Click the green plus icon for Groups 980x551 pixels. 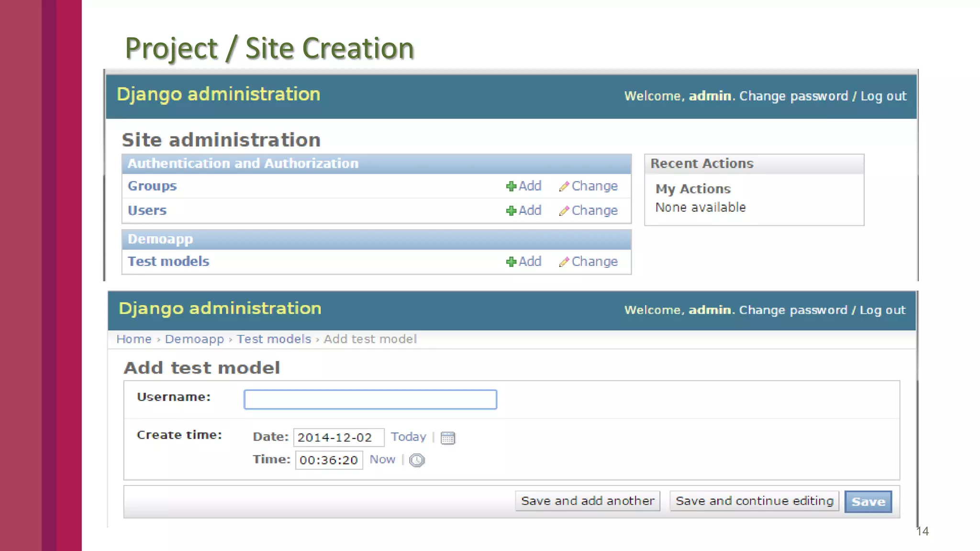point(511,187)
